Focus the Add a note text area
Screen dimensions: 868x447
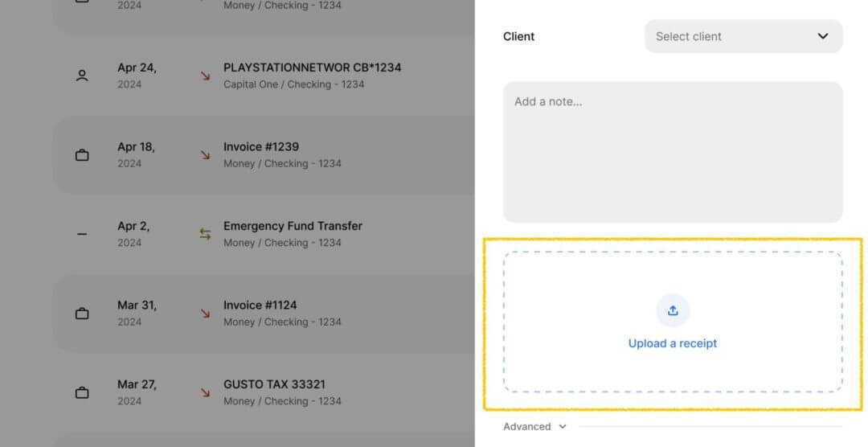point(673,152)
